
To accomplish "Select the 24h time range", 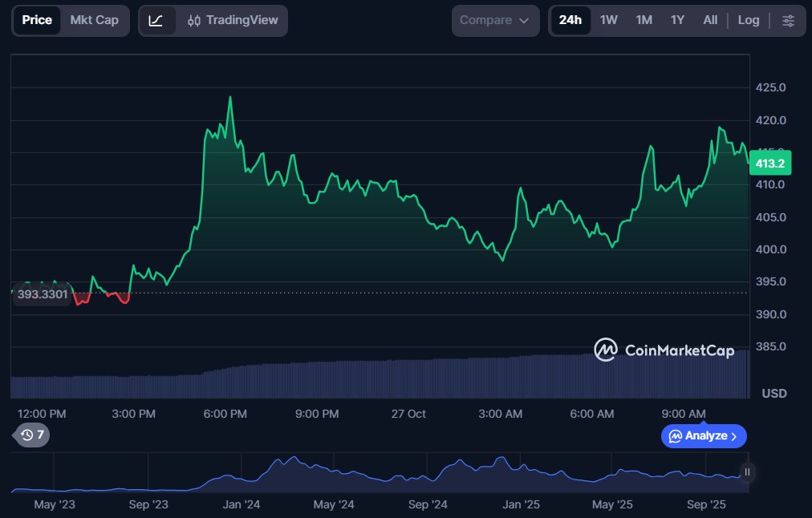I will [570, 20].
